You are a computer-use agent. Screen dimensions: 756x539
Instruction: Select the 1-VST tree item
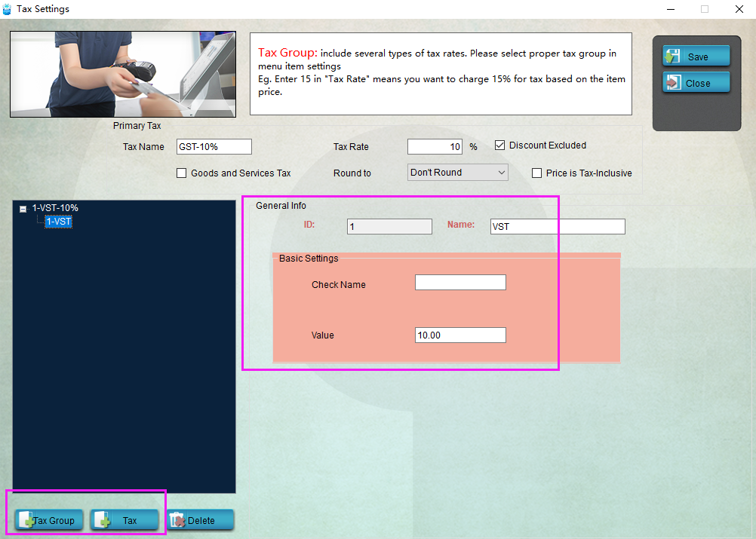(58, 222)
